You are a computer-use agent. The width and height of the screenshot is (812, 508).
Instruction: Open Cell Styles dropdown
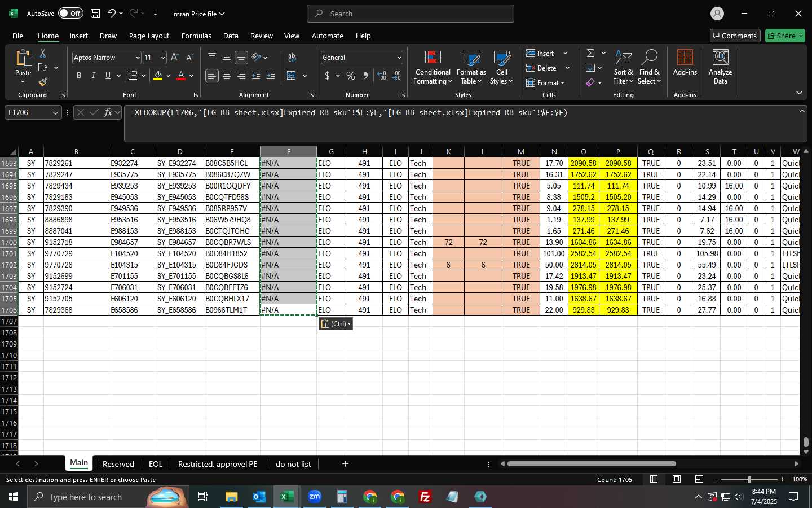501,67
